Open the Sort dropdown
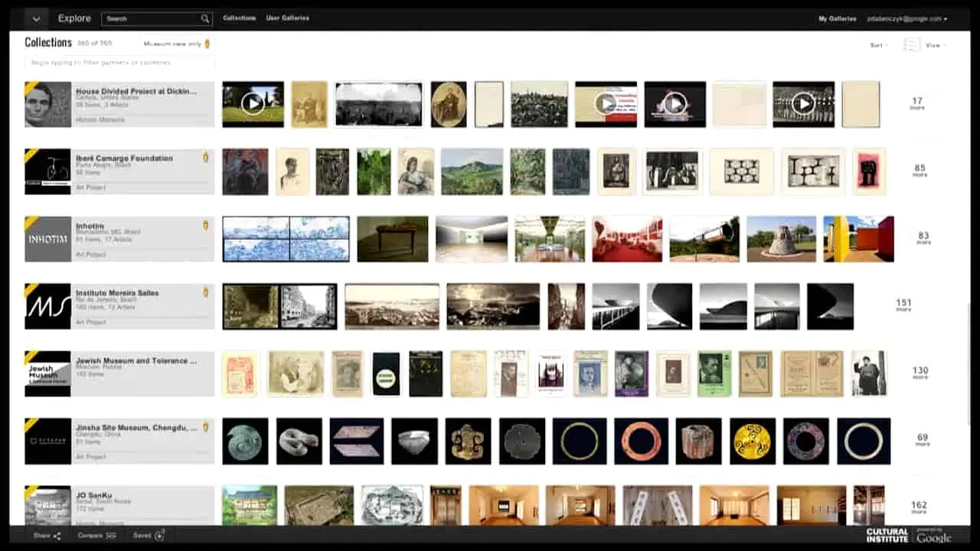The image size is (980, 551). coord(879,45)
